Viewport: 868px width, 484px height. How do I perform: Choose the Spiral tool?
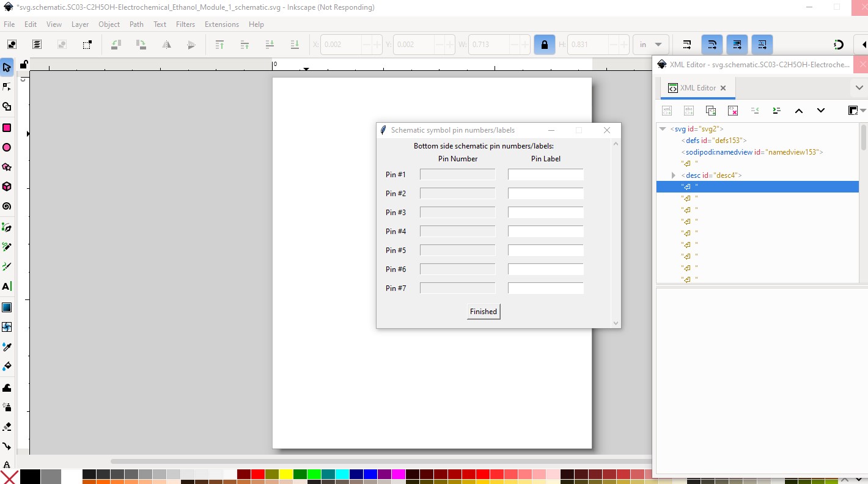coord(7,207)
